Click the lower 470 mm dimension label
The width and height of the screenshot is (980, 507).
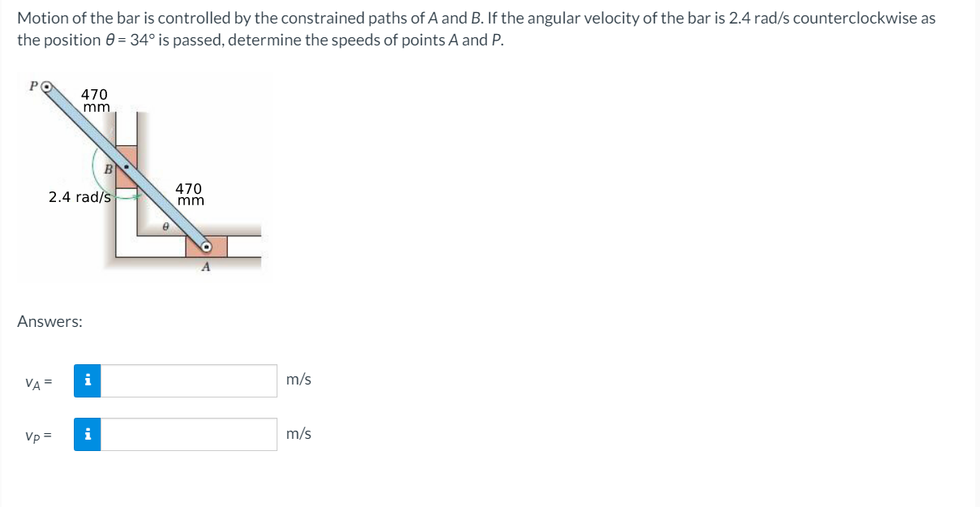click(189, 195)
